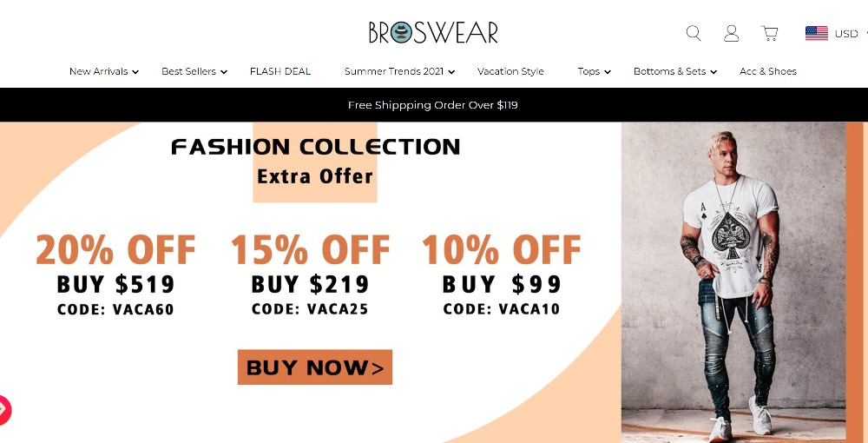The image size is (868, 443).
Task: Click the Free Shipping Order Over $119 banner
Action: [433, 105]
